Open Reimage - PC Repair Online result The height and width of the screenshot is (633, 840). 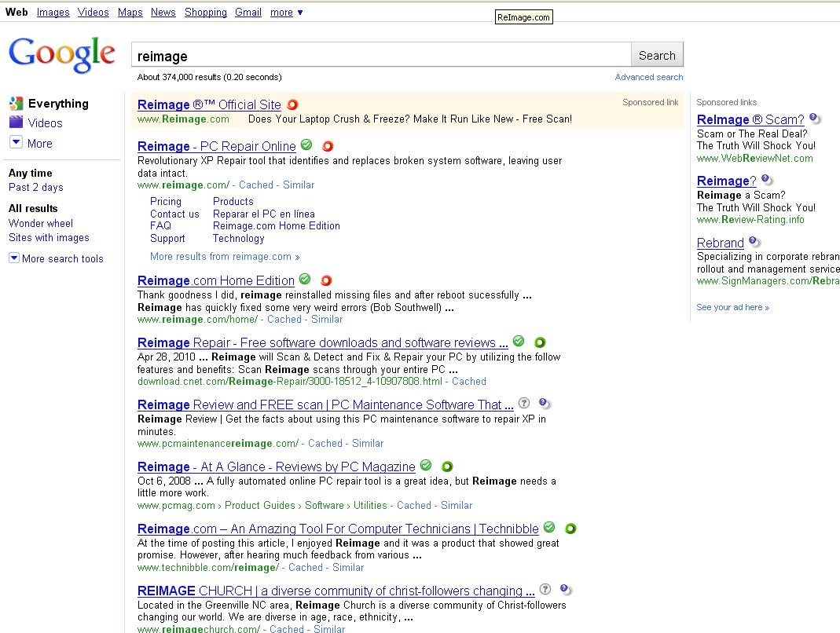click(216, 146)
